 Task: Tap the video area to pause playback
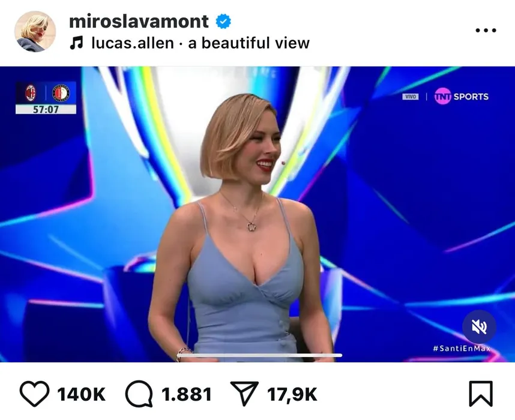(257, 214)
